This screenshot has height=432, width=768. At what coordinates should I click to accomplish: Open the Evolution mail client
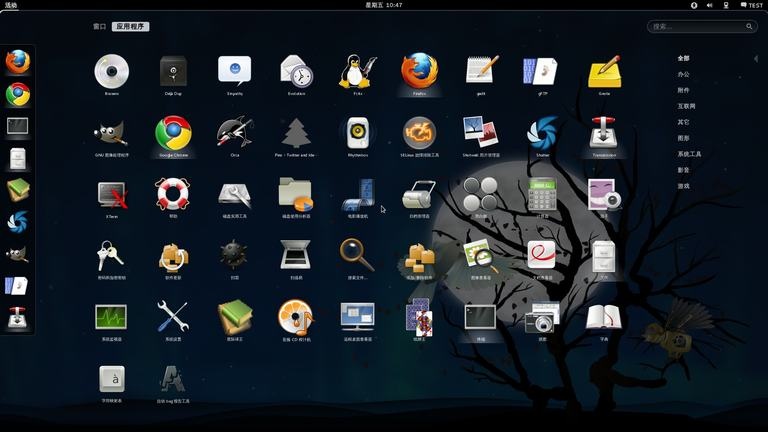[x=296, y=72]
